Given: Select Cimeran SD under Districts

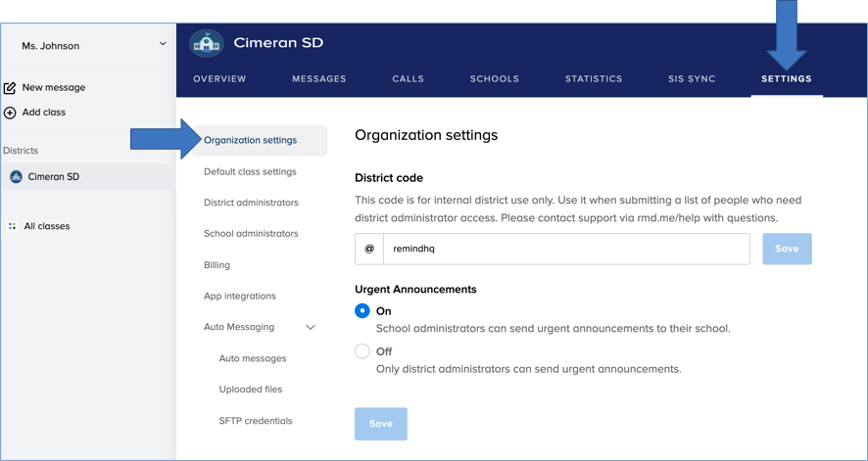Looking at the screenshot, I should [87, 177].
